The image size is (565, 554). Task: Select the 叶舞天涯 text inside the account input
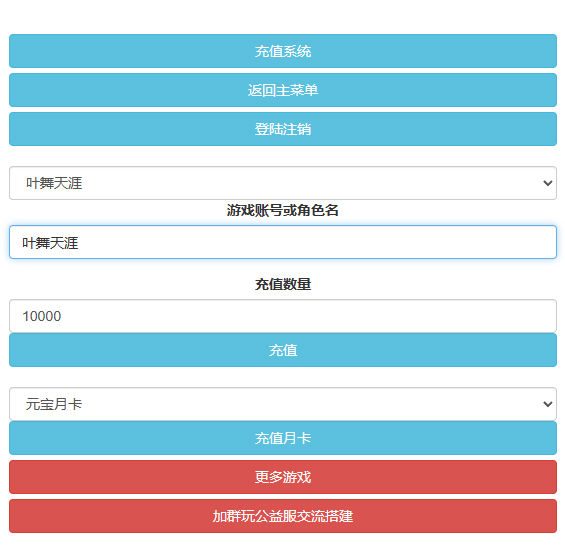50,243
